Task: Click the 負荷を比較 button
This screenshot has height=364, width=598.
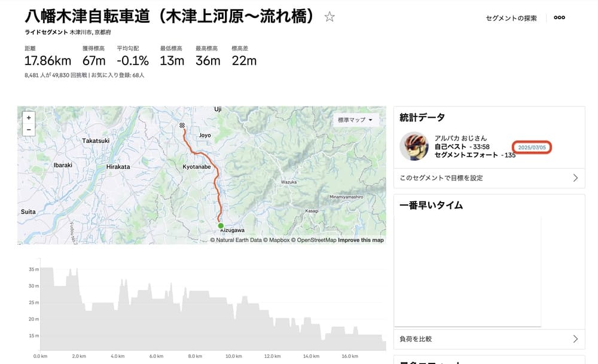Action: tap(489, 339)
